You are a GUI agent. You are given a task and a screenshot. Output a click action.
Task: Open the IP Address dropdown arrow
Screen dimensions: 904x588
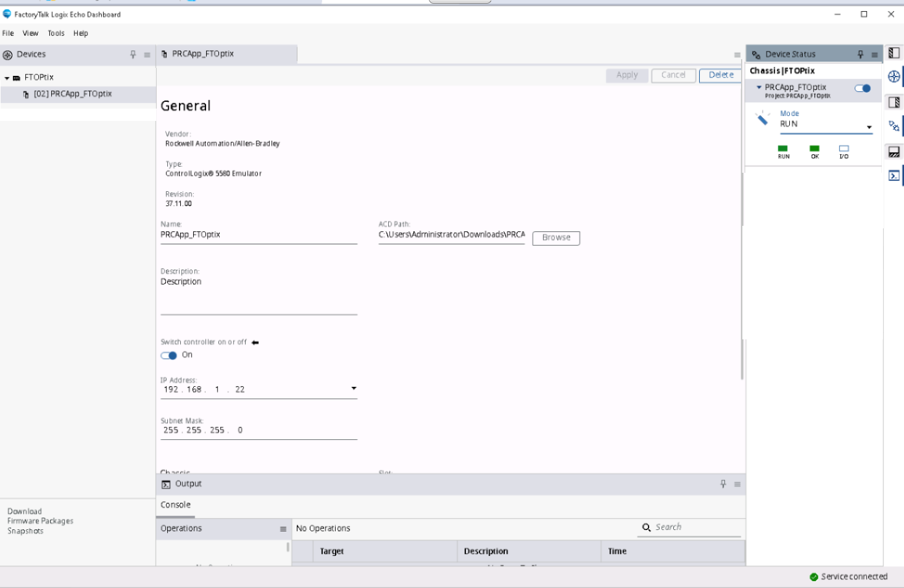[x=354, y=388]
